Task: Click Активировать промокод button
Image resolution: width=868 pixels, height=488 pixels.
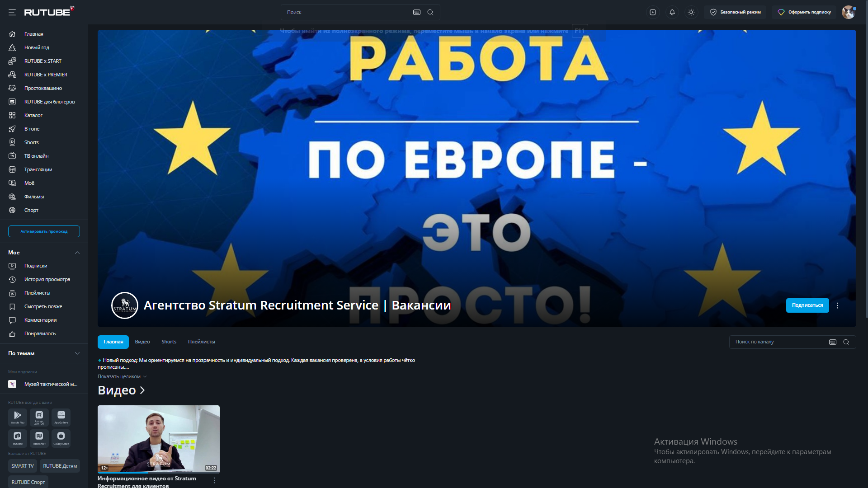Action: click(44, 231)
